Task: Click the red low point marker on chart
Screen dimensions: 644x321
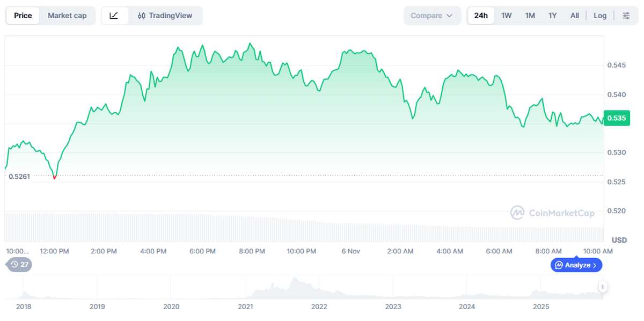Action: click(x=55, y=177)
